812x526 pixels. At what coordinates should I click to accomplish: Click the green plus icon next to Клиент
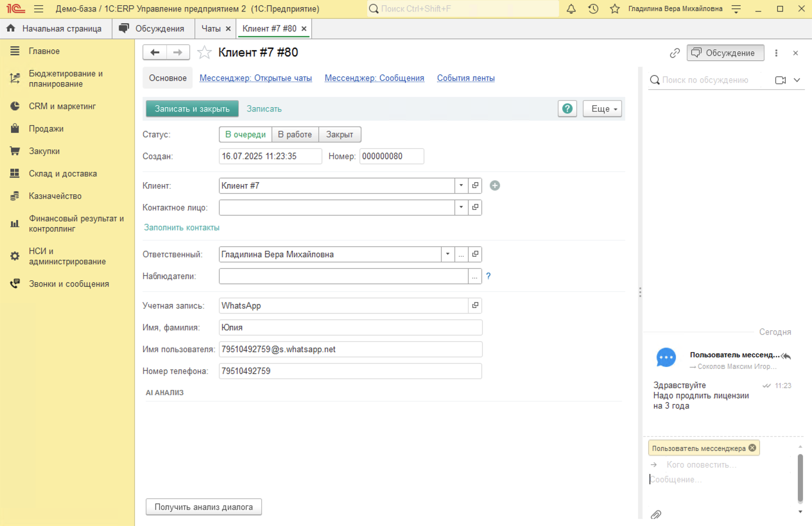[495, 185]
